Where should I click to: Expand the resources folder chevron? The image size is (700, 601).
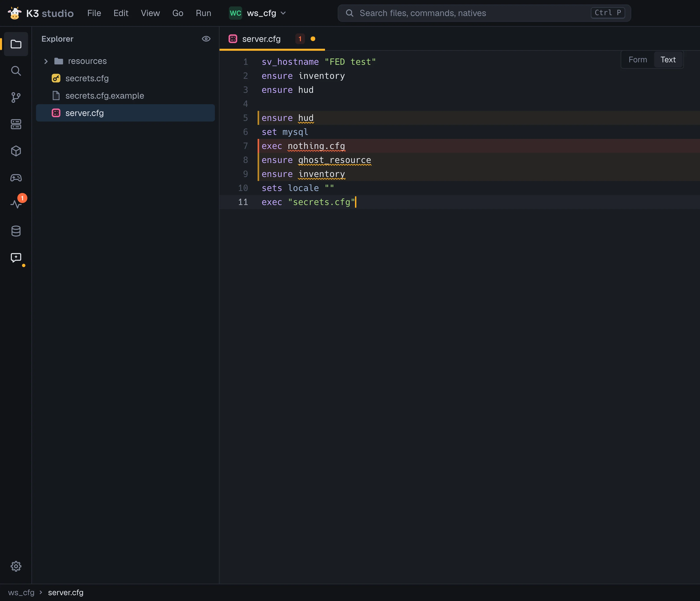[x=46, y=61]
